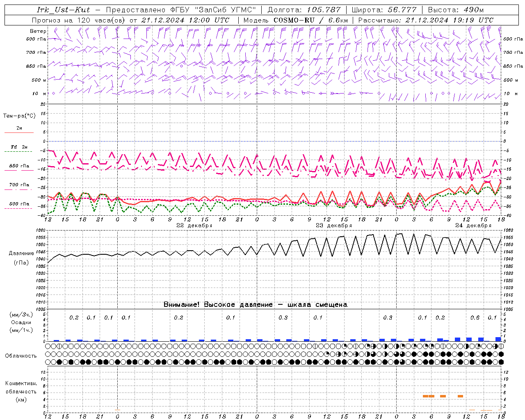
Task: Click the station name Irk_Ust-Kut
Action: [63, 10]
